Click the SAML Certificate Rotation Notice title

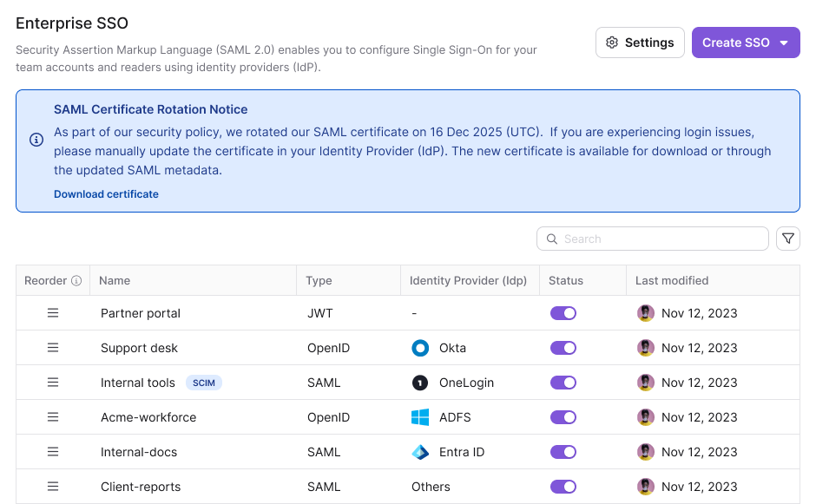point(150,109)
